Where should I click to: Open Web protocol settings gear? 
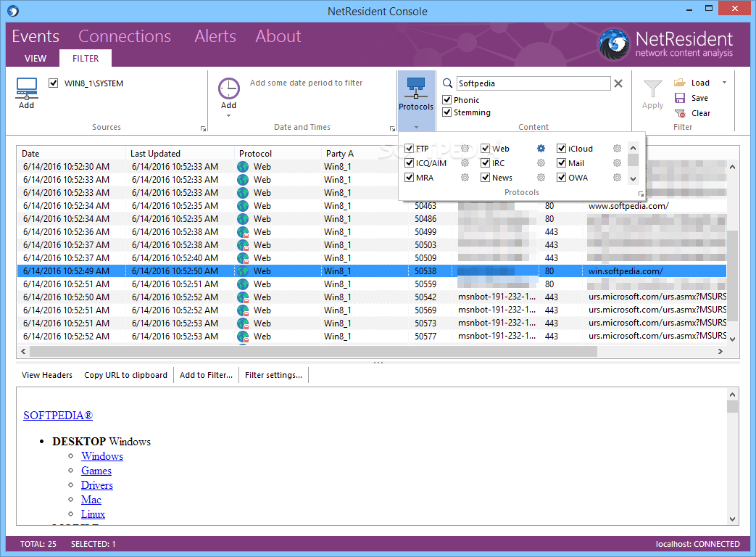(541, 149)
